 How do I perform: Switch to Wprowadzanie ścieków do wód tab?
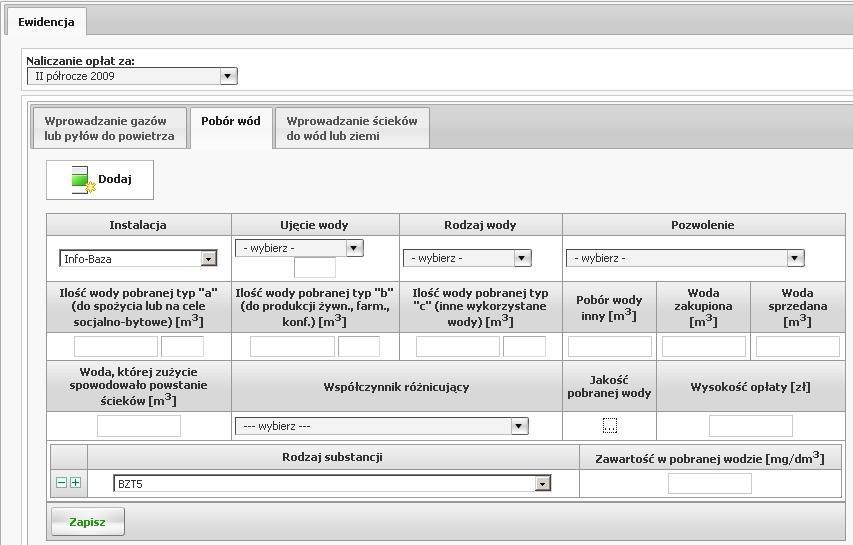352,128
